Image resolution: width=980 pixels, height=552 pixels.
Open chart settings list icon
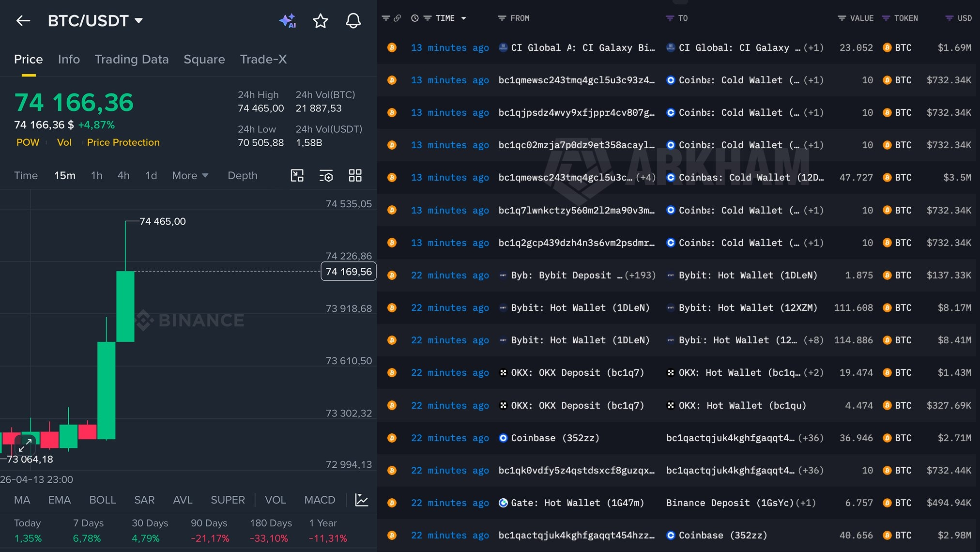(x=326, y=175)
